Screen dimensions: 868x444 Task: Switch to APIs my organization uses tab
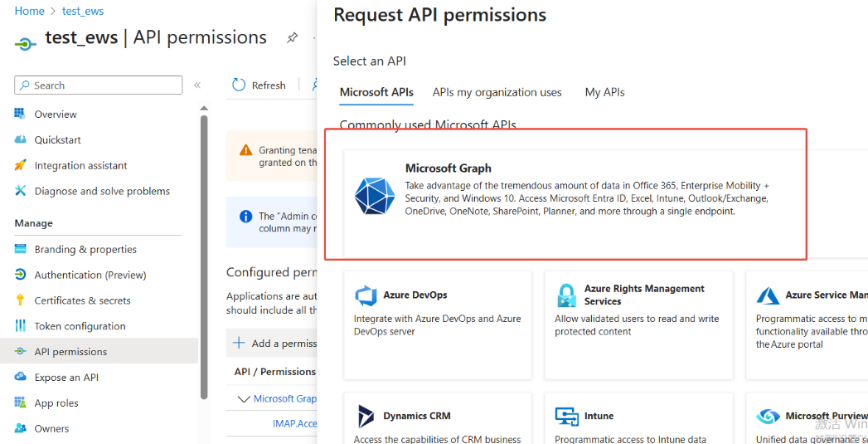point(497,92)
